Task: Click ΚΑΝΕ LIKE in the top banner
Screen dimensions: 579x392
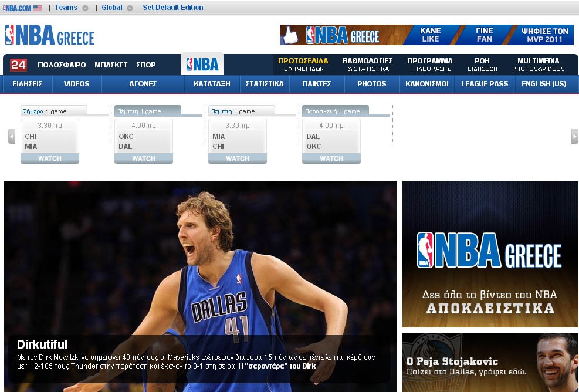Action: (430, 35)
